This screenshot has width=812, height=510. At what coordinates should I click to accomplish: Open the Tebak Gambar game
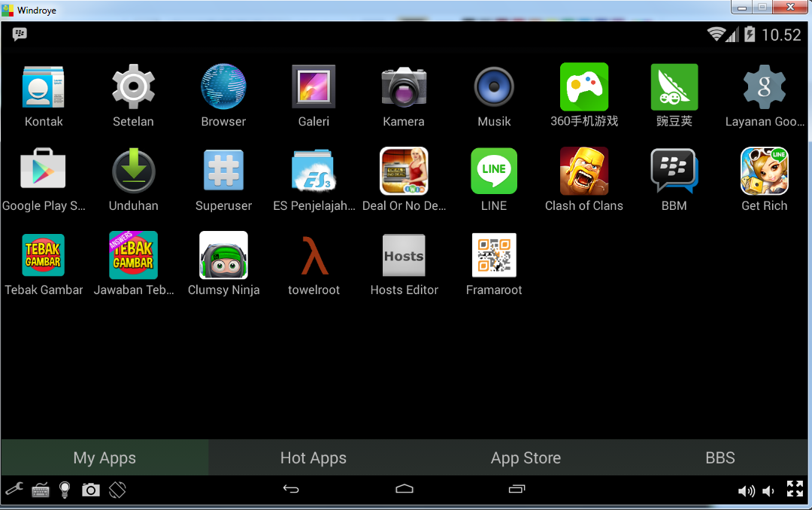[44, 254]
